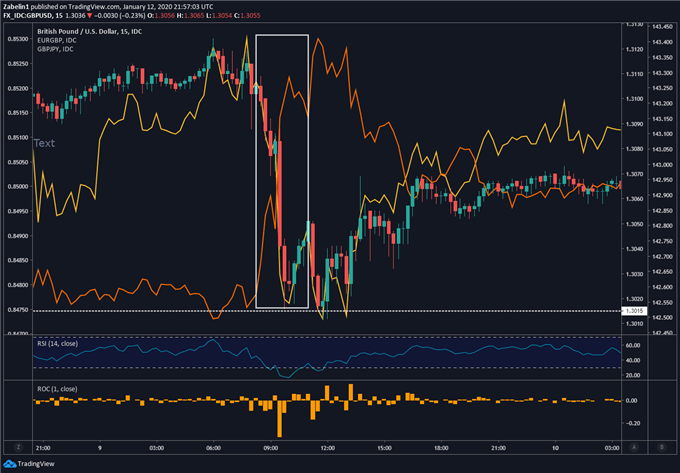Click the −0.20 ROC scale value

tap(632, 423)
